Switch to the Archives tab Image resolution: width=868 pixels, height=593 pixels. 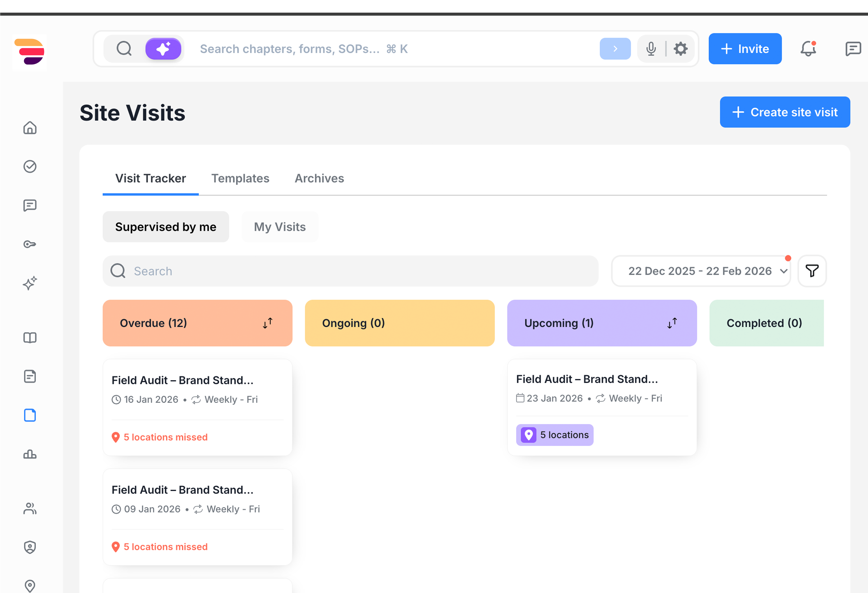pyautogui.click(x=319, y=178)
